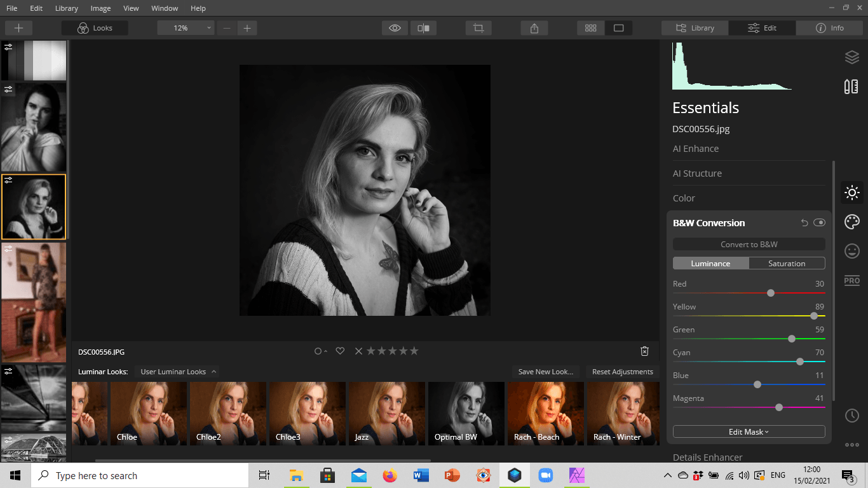The width and height of the screenshot is (868, 488).
Task: Click the trash icon to delete the image
Action: tap(644, 351)
